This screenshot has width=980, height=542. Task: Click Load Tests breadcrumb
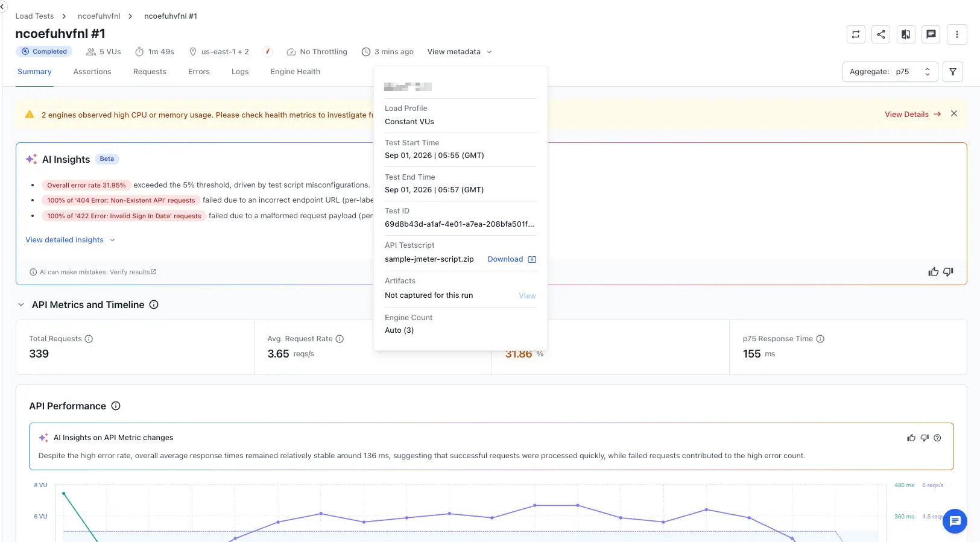coord(34,16)
